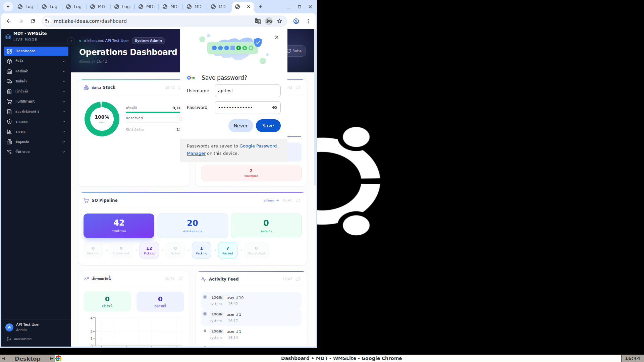Open the Chrome profile icon
Viewport: 644px width, 362px height.
point(296,21)
